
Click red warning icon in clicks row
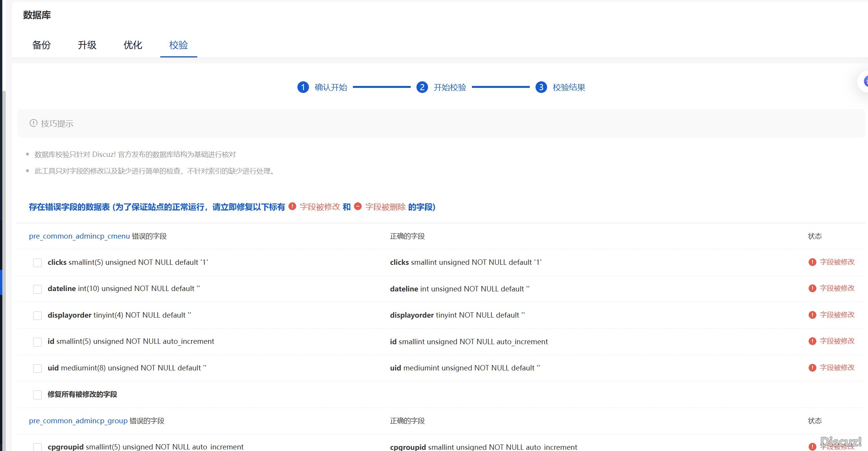[x=812, y=262]
